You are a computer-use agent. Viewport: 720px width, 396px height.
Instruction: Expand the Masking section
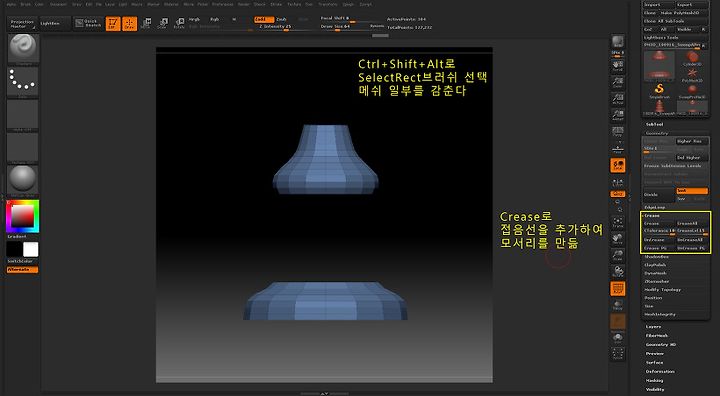tap(654, 380)
